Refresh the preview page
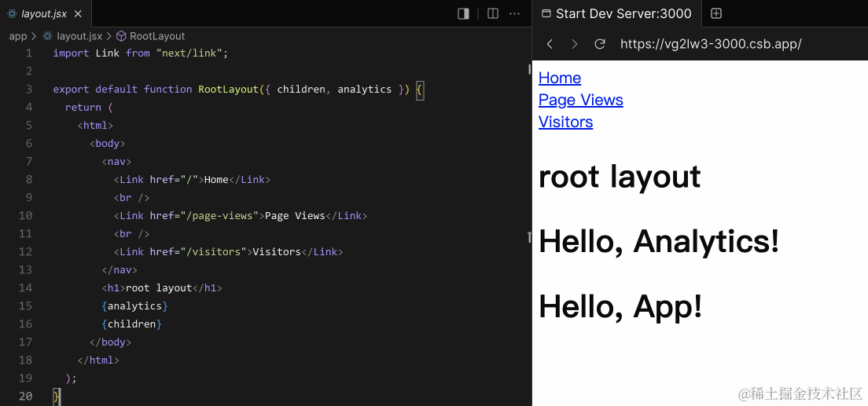 [x=600, y=44]
